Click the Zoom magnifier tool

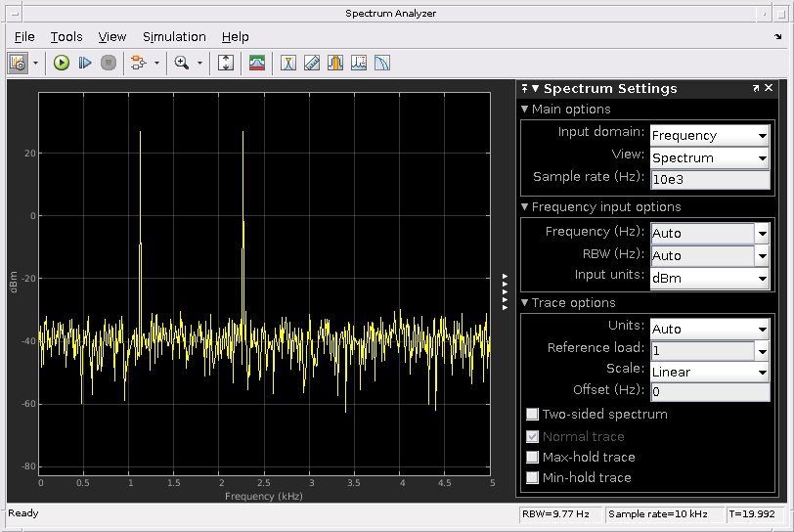point(181,63)
